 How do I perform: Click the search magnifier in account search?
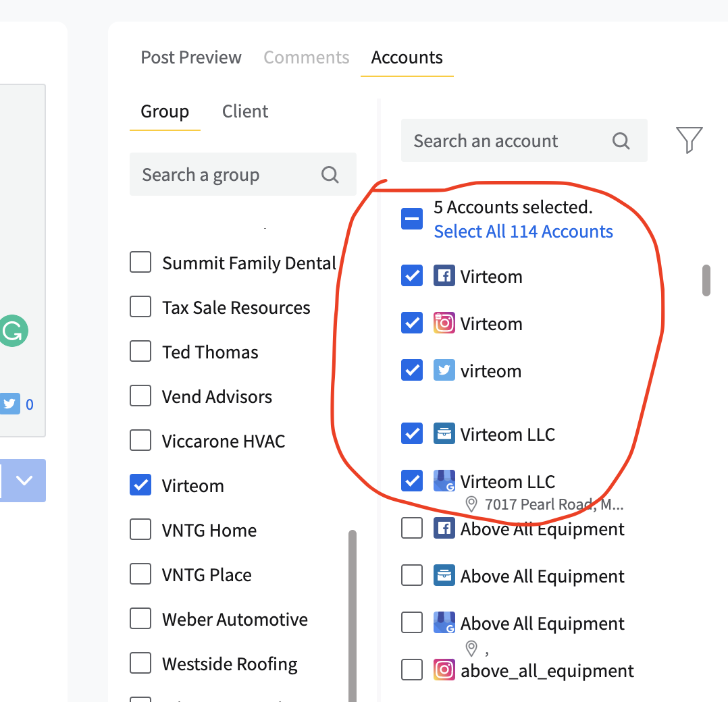(x=621, y=141)
